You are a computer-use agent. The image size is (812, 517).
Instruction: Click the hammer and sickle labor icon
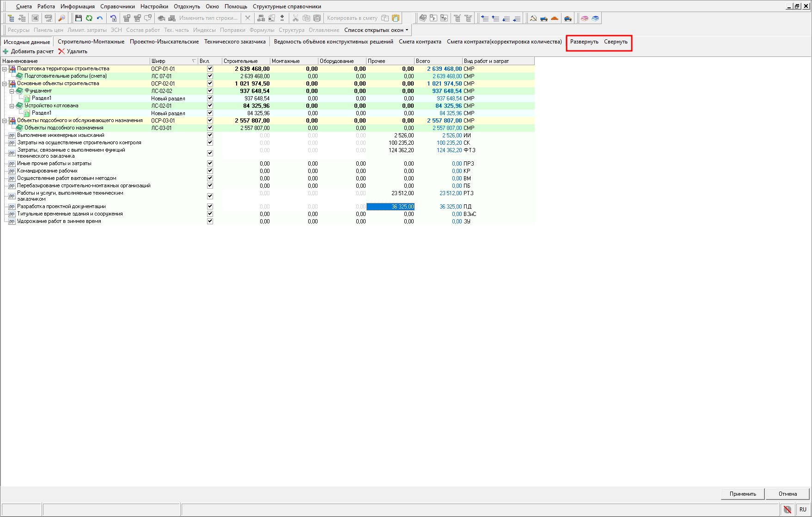tap(533, 18)
